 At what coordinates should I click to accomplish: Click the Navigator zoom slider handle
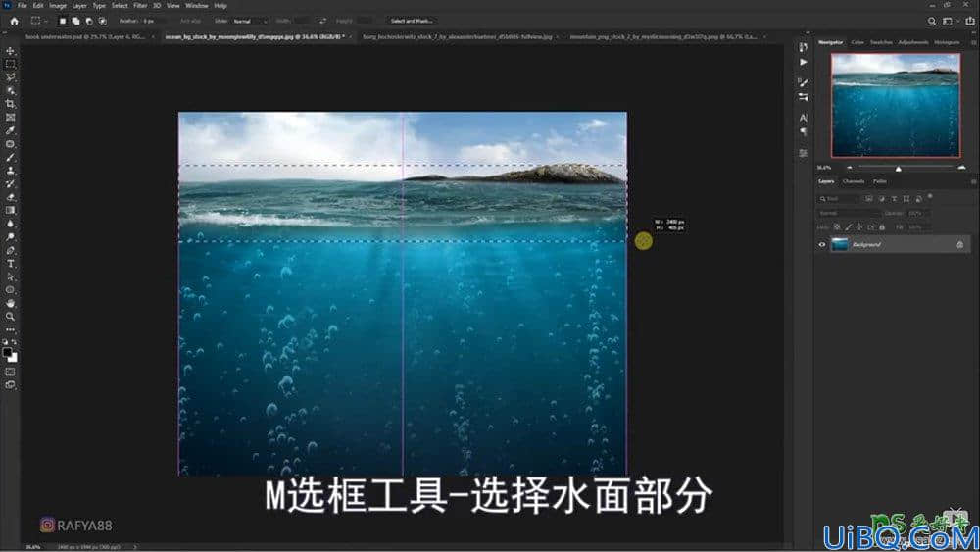(x=898, y=169)
